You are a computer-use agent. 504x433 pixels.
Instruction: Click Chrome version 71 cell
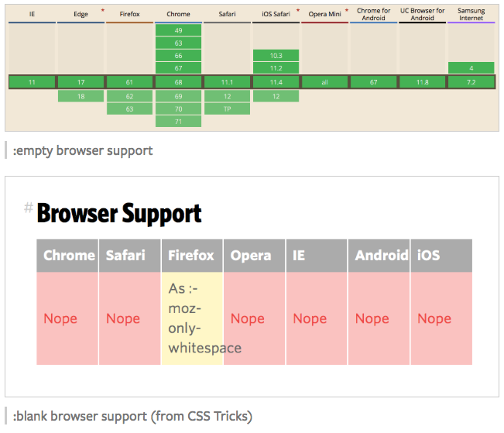(x=178, y=122)
